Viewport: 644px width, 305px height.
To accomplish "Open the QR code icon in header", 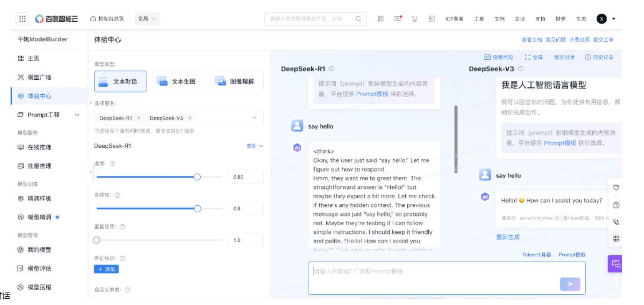I will tap(380, 19).
